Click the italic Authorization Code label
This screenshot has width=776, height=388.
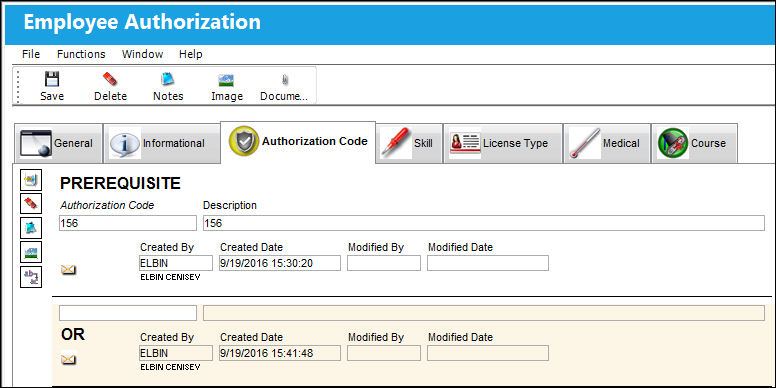[x=107, y=205]
